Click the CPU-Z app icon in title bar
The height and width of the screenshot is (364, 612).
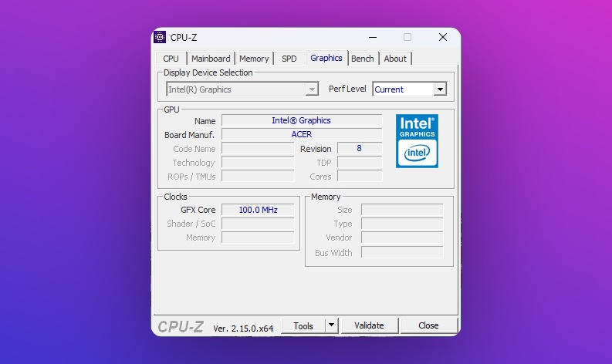tap(160, 37)
